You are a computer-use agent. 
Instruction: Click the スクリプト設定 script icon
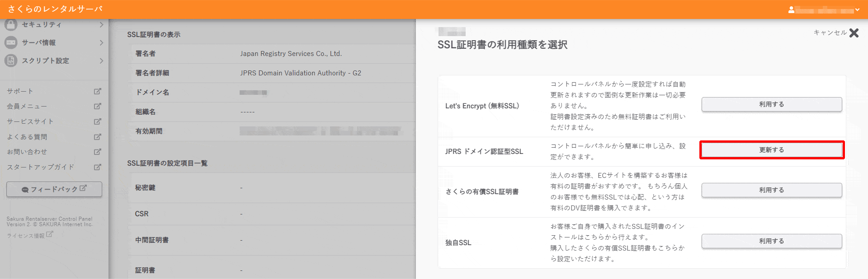[x=11, y=60]
